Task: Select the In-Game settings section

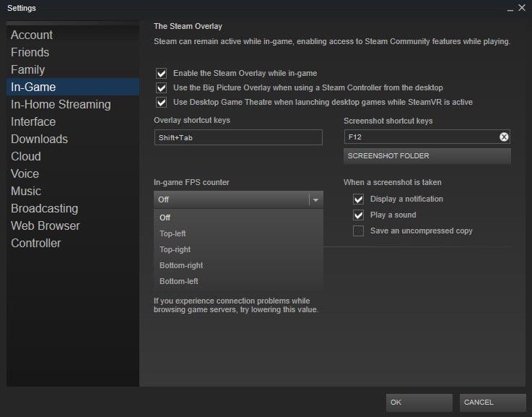Action: click(x=73, y=87)
